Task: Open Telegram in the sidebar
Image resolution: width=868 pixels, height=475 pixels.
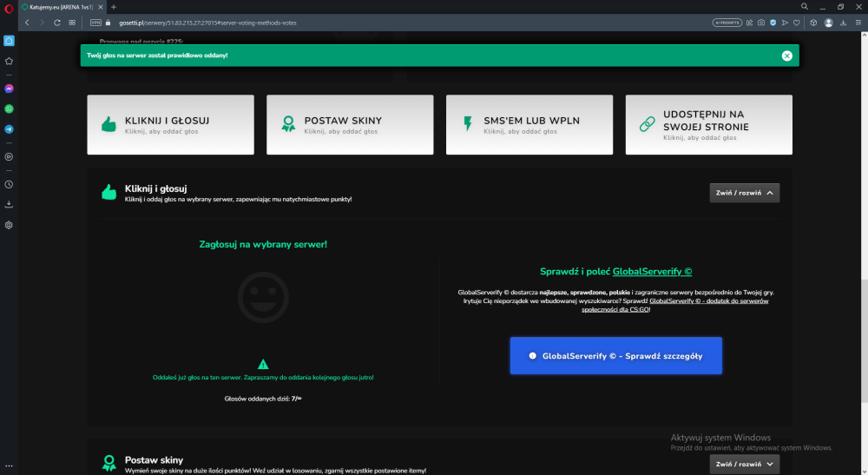Action: tap(9, 129)
